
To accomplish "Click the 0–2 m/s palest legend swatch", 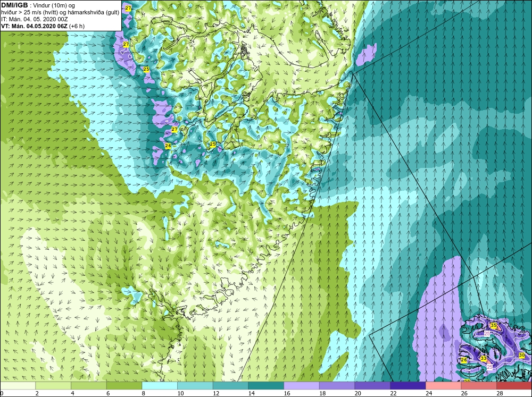I will click(18, 386).
